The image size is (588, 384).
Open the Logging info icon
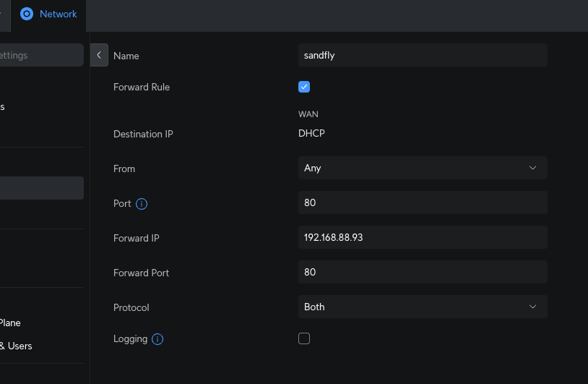point(157,339)
